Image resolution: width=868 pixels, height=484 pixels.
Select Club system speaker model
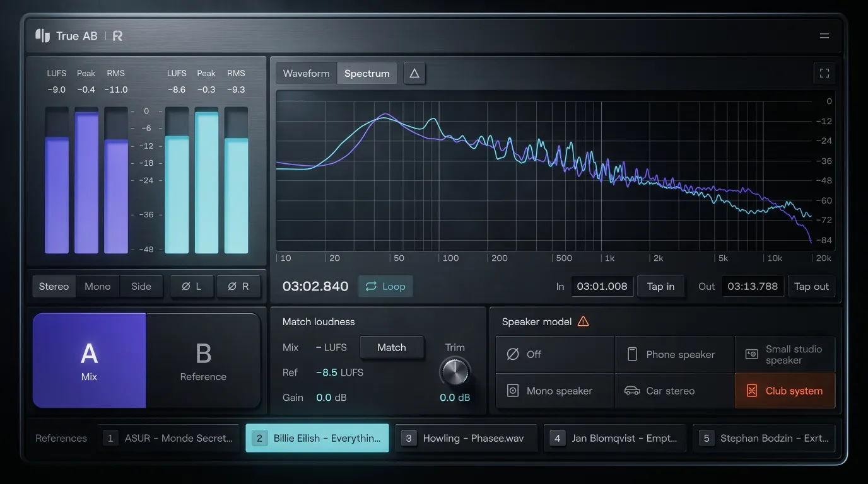785,391
